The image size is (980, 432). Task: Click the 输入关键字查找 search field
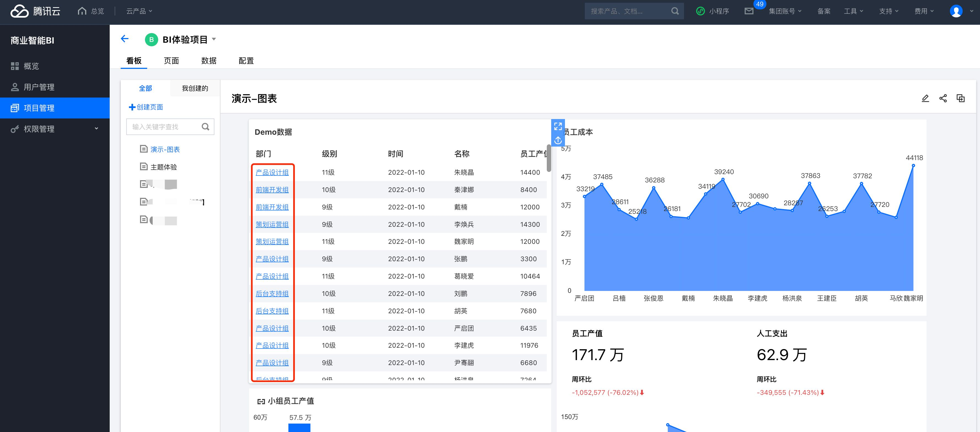point(164,127)
